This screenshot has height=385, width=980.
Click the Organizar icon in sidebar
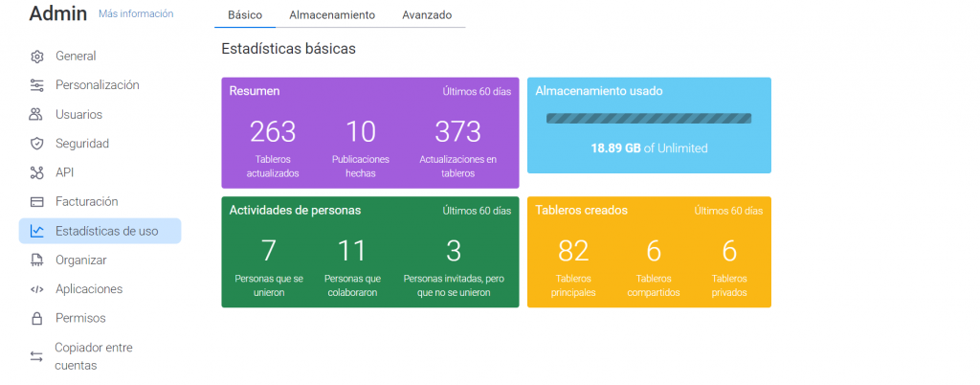point(36,260)
